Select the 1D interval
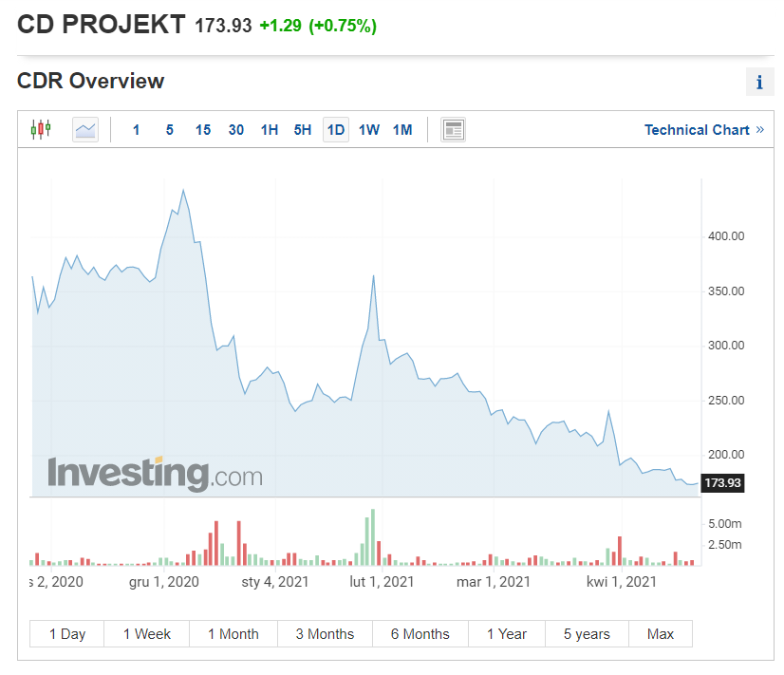The width and height of the screenshot is (784, 675). 336,130
